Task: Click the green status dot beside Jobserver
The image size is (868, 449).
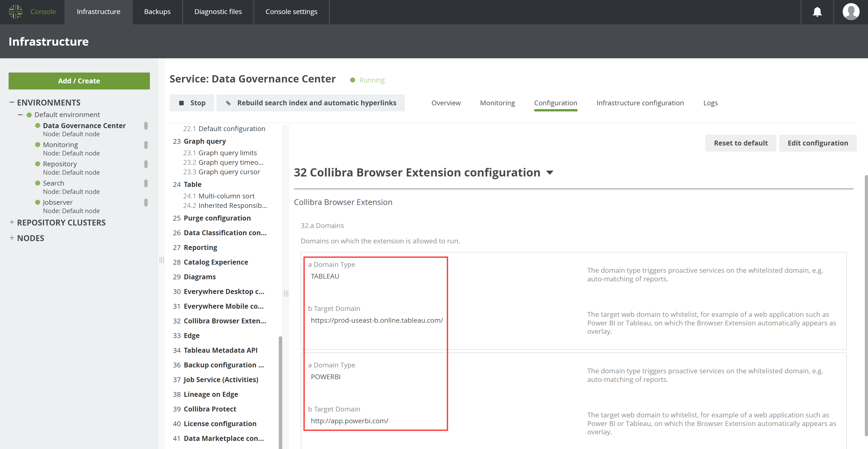Action: coord(38,202)
